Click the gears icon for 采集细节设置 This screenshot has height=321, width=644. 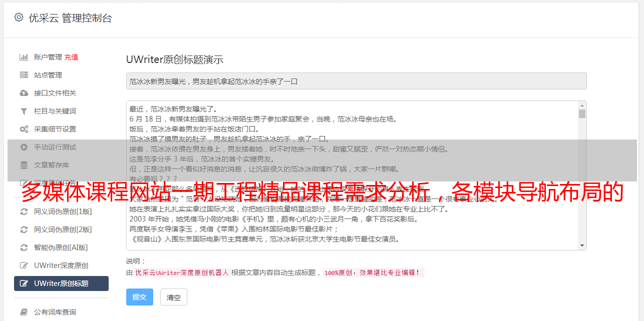(x=24, y=129)
